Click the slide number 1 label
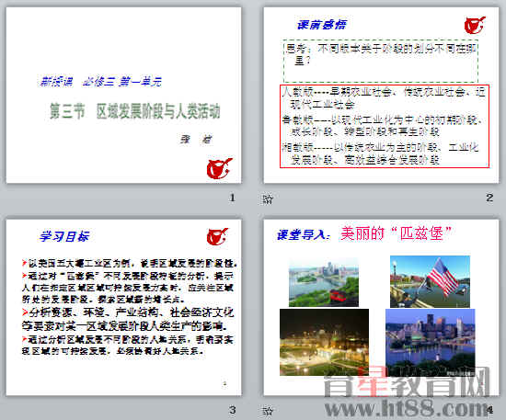506x420 pixels. click(x=232, y=198)
